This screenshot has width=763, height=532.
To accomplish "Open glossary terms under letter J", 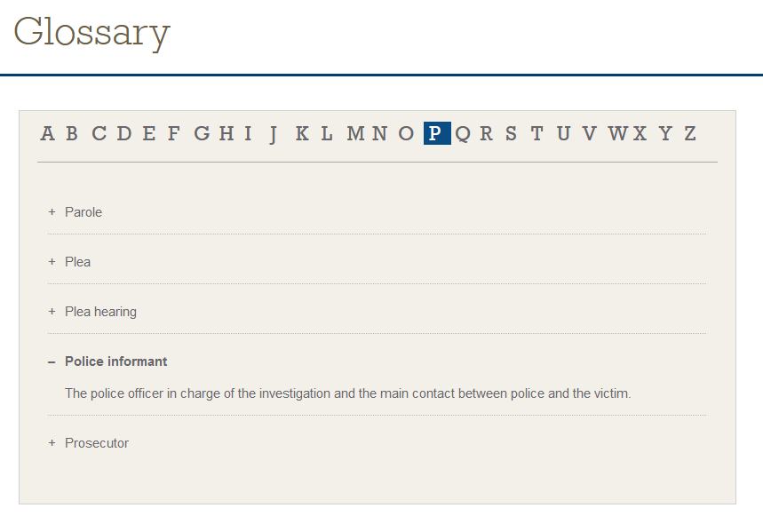I will (274, 133).
